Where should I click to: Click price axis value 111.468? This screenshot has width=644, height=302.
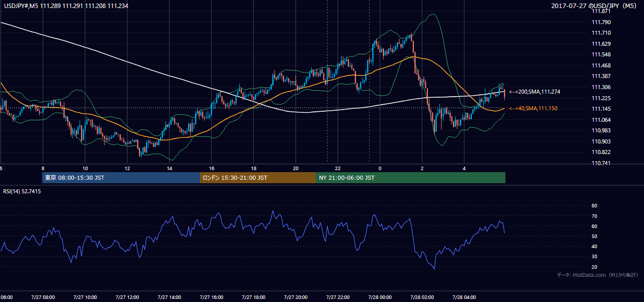point(601,65)
